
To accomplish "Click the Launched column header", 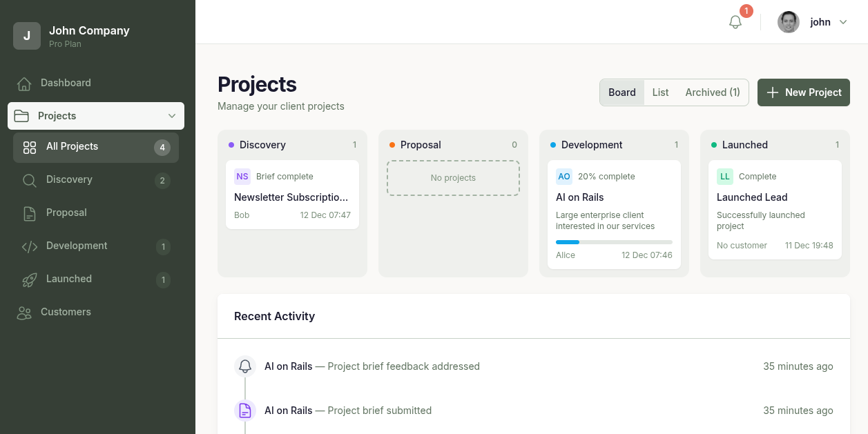I will (x=775, y=145).
